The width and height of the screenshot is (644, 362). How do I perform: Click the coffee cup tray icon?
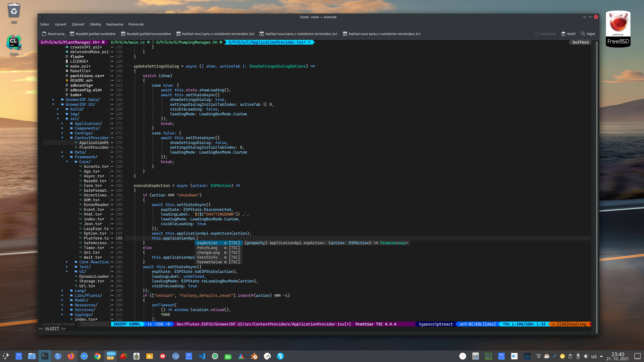[x=547, y=356]
